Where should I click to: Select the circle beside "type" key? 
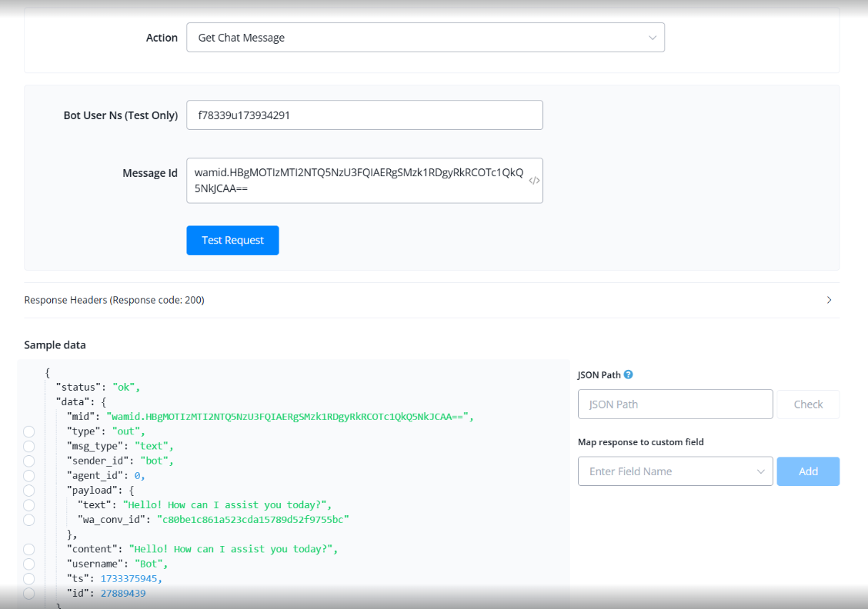pyautogui.click(x=29, y=431)
